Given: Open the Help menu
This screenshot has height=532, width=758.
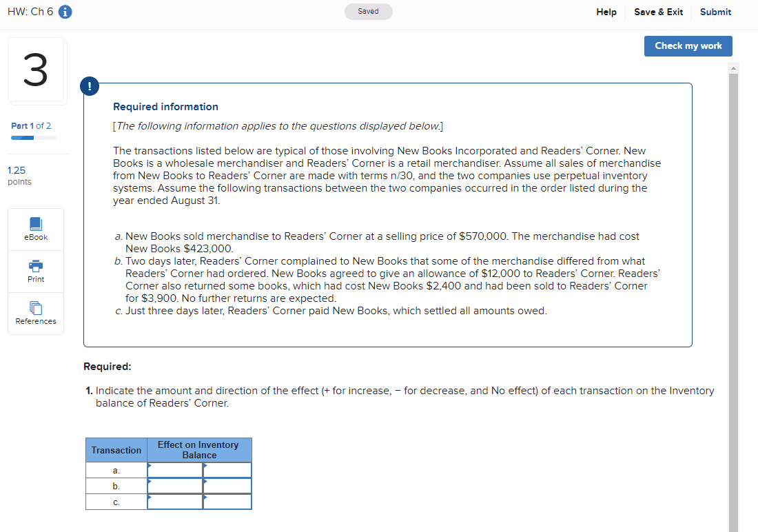Looking at the screenshot, I should [606, 12].
